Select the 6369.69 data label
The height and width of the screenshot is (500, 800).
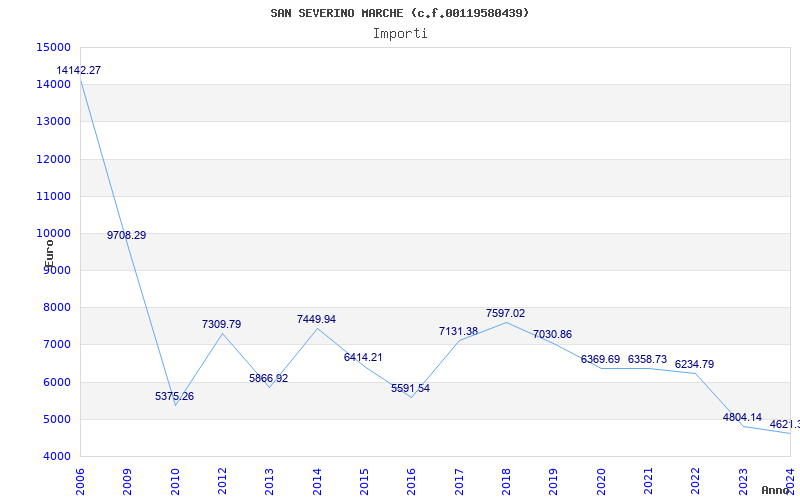tap(600, 360)
